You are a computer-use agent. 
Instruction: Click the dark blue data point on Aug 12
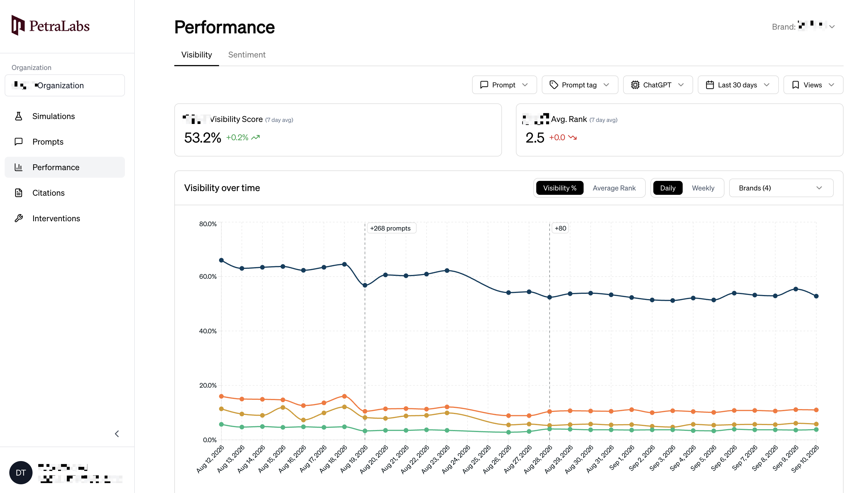pyautogui.click(x=221, y=260)
